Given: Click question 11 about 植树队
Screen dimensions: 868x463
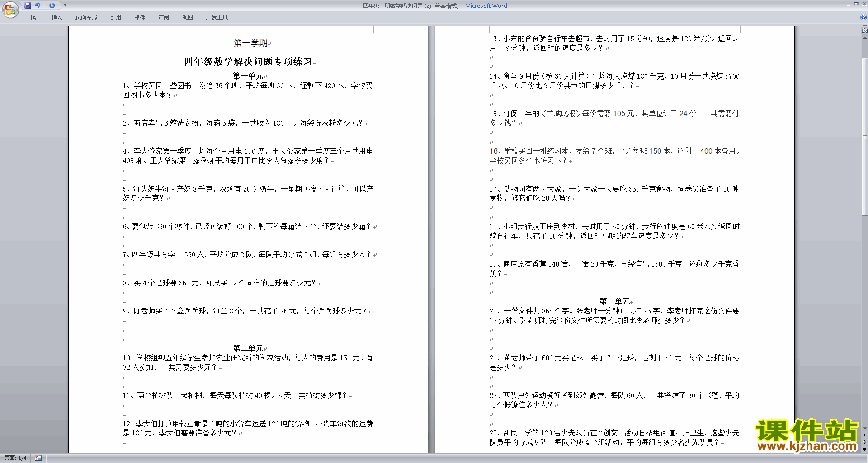Looking at the screenshot, I should (x=235, y=395).
